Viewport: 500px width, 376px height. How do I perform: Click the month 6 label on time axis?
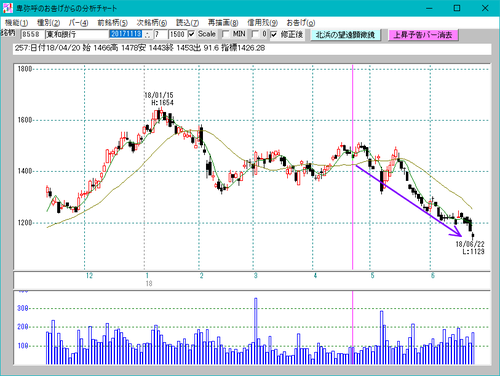pyautogui.click(x=433, y=276)
